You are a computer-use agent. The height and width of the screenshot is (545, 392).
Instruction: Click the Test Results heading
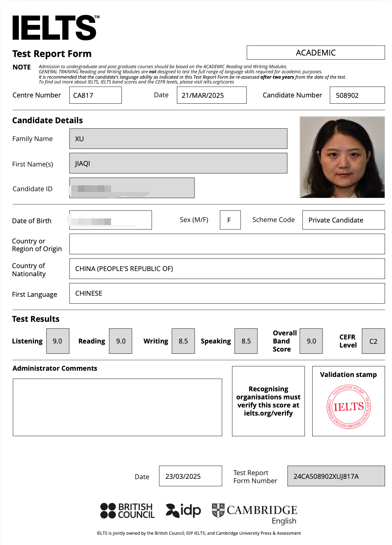point(36,319)
